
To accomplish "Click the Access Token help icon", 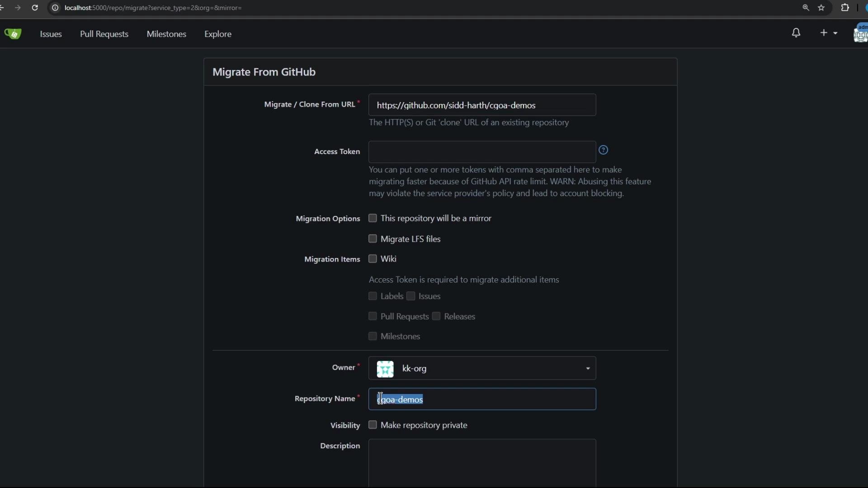I will tap(603, 150).
